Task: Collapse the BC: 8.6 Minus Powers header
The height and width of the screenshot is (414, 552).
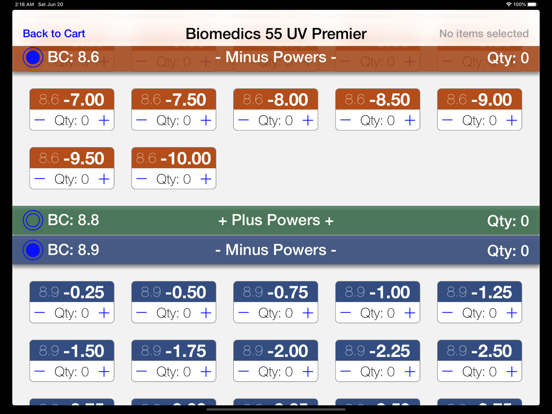Action: click(276, 58)
